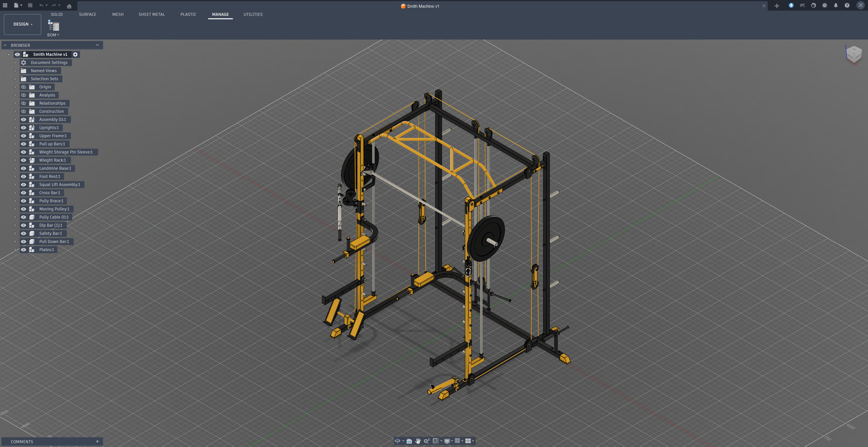The width and height of the screenshot is (868, 447).
Task: Open the job status clock icon
Action: click(x=825, y=5)
